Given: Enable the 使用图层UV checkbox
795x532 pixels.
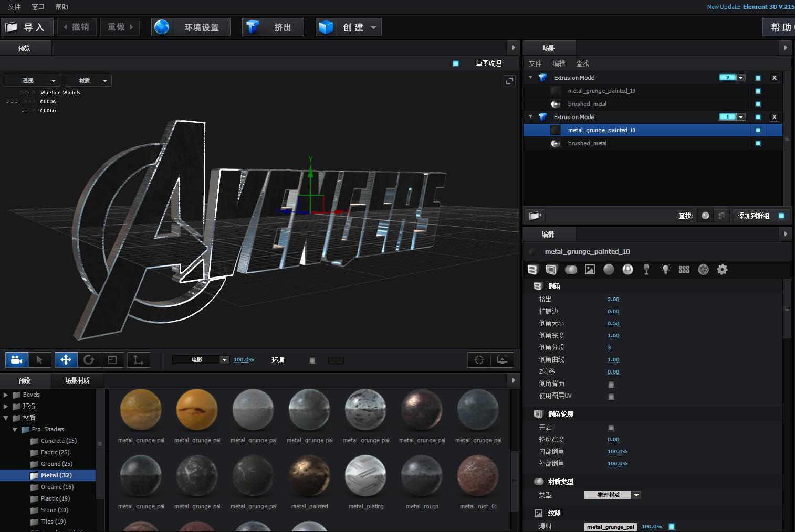Looking at the screenshot, I should coord(611,396).
